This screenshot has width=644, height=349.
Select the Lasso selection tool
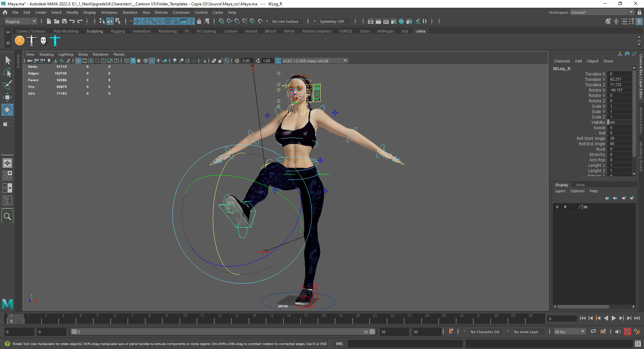click(x=7, y=72)
